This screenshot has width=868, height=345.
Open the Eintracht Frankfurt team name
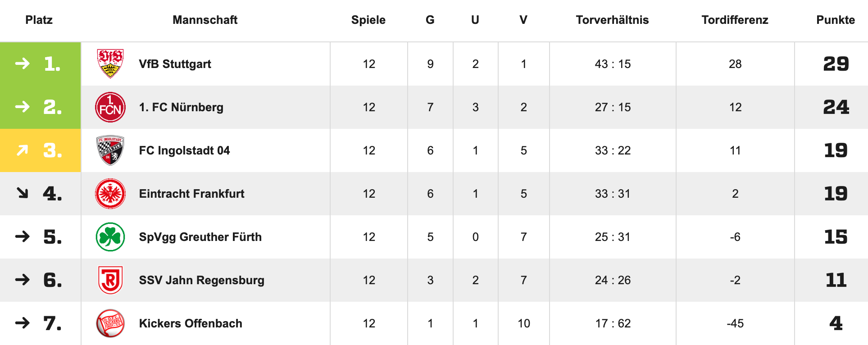tap(191, 194)
